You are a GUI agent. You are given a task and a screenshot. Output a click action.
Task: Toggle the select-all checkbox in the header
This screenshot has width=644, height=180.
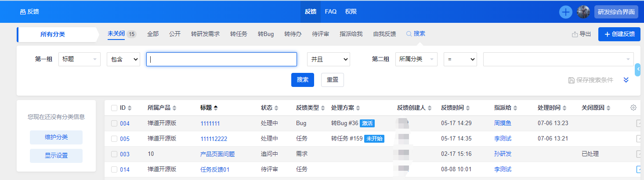coord(114,108)
